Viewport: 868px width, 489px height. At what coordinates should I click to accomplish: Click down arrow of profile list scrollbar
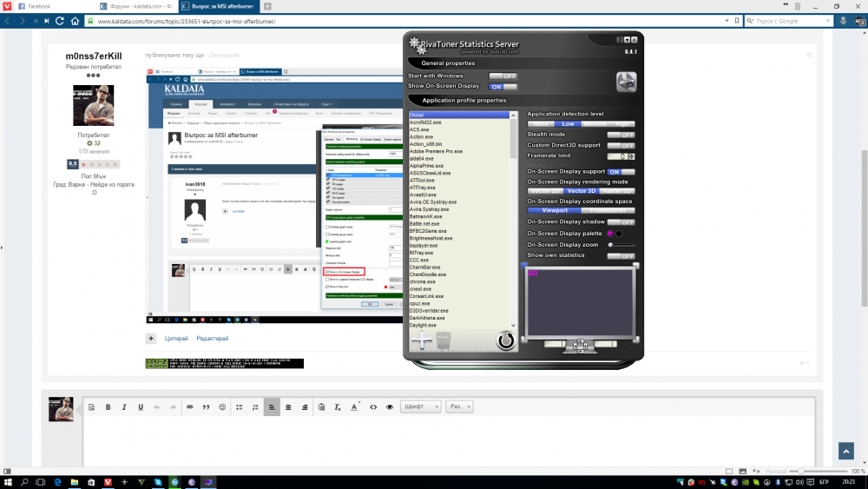tap(513, 326)
